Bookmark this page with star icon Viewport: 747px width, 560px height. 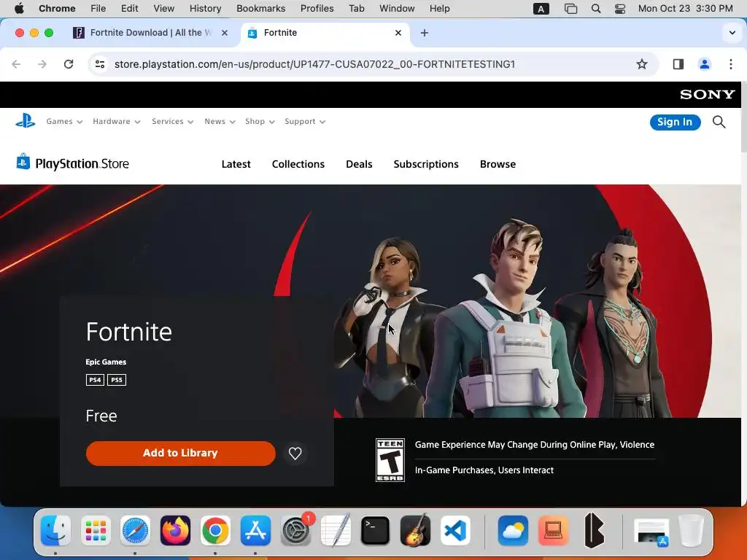(642, 64)
